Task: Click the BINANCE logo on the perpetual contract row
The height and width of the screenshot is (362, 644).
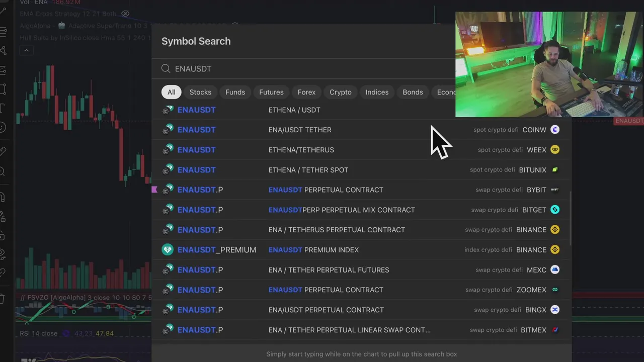Action: pyautogui.click(x=555, y=230)
